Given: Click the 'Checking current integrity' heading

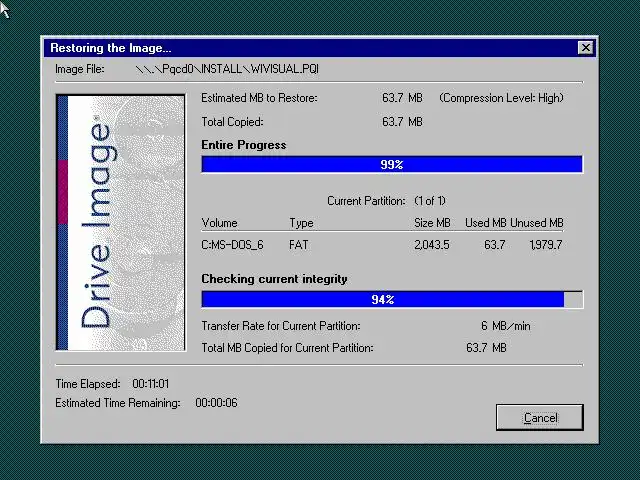Looking at the screenshot, I should (x=274, y=279).
